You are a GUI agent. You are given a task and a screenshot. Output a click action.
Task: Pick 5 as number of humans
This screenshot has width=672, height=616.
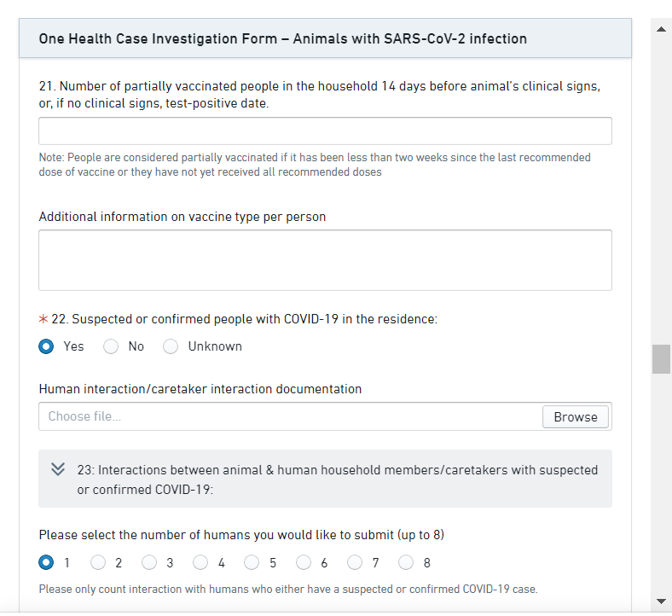tap(252, 562)
